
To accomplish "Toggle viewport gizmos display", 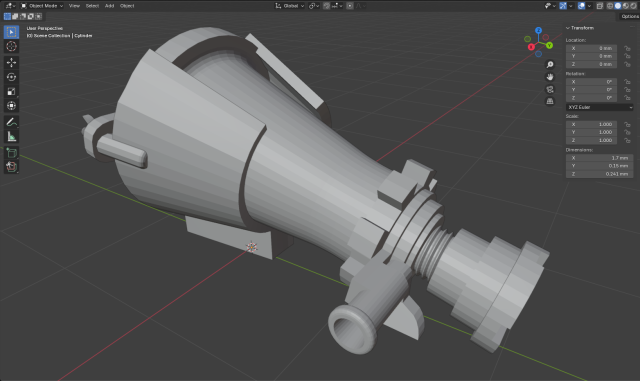I will pyautogui.click(x=563, y=6).
